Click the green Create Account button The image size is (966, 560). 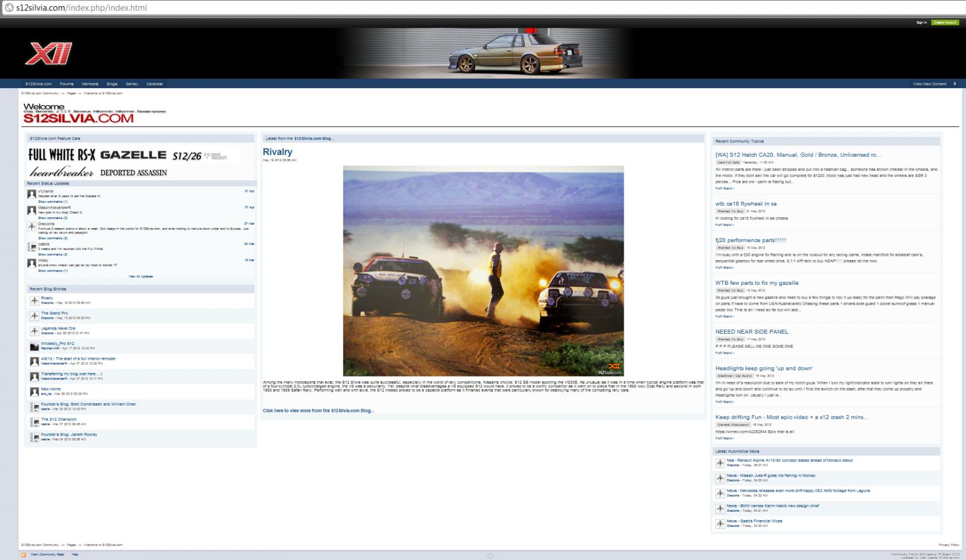945,22
